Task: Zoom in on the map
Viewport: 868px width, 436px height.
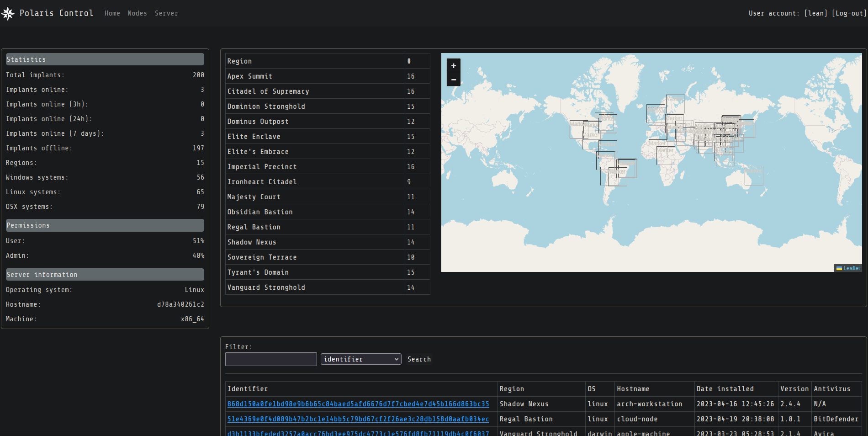Action: click(x=454, y=66)
